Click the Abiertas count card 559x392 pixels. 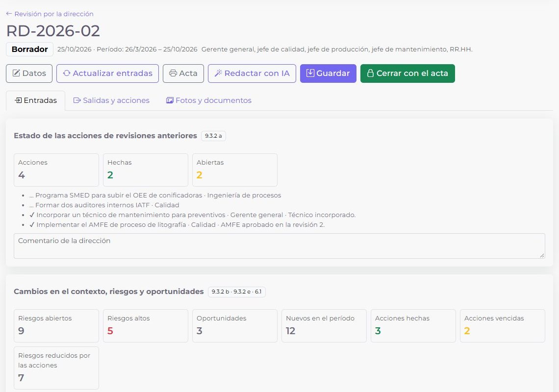(x=234, y=170)
